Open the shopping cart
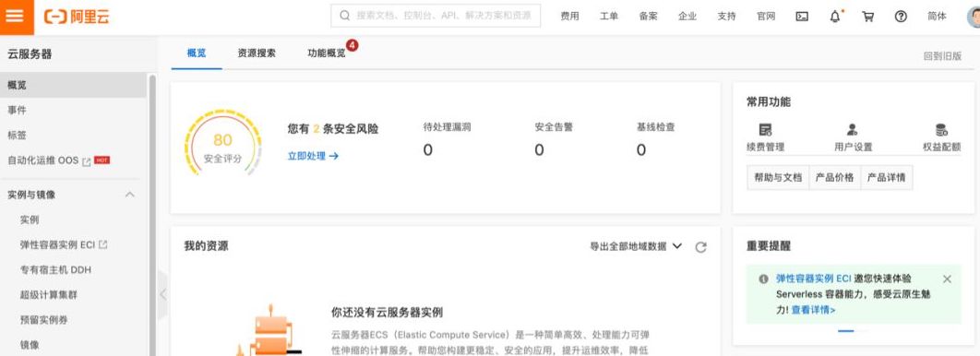 pyautogui.click(x=867, y=17)
